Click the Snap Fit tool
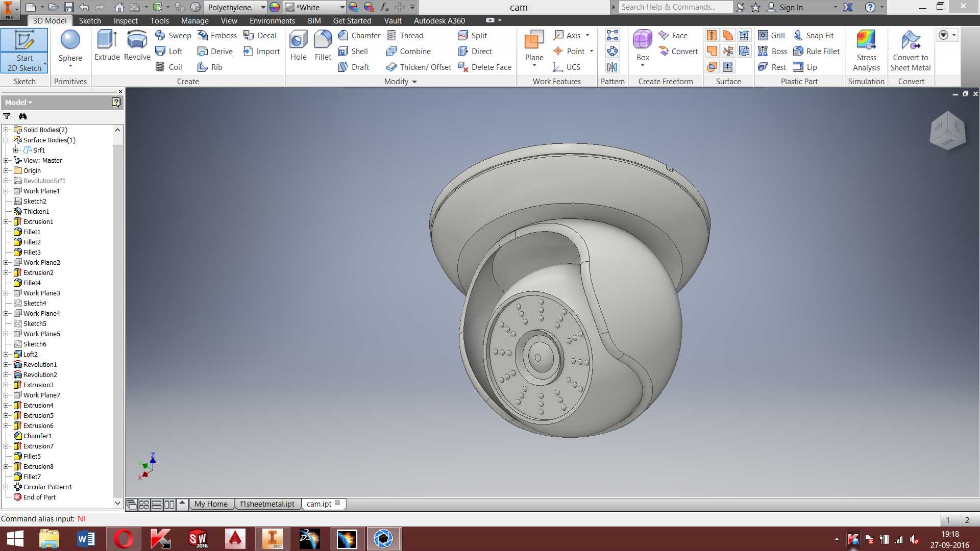This screenshot has width=980, height=551. click(814, 35)
